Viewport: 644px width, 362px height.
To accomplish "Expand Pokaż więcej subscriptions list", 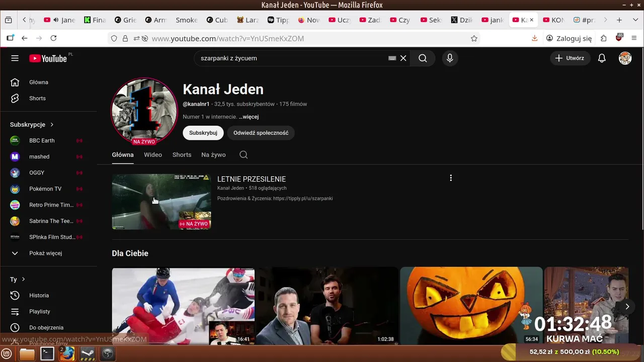I will [45, 253].
